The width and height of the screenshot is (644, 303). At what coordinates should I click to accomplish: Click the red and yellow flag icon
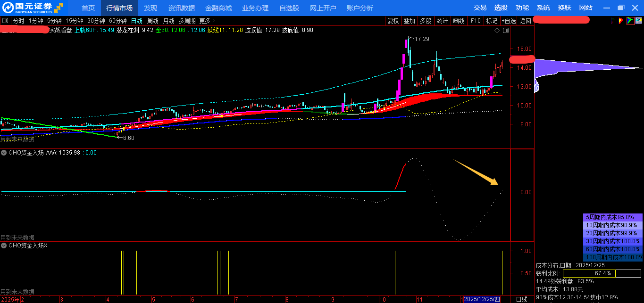(621, 21)
